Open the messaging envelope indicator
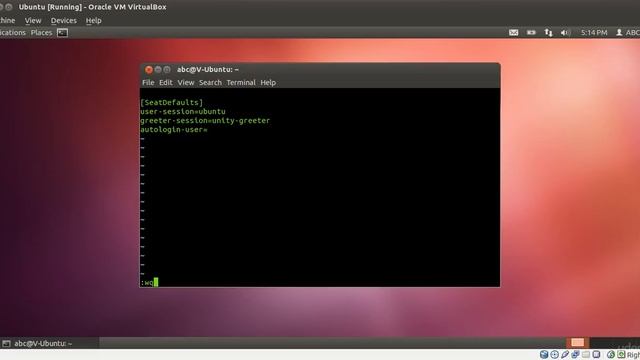This screenshot has height=360, width=640. (x=513, y=32)
